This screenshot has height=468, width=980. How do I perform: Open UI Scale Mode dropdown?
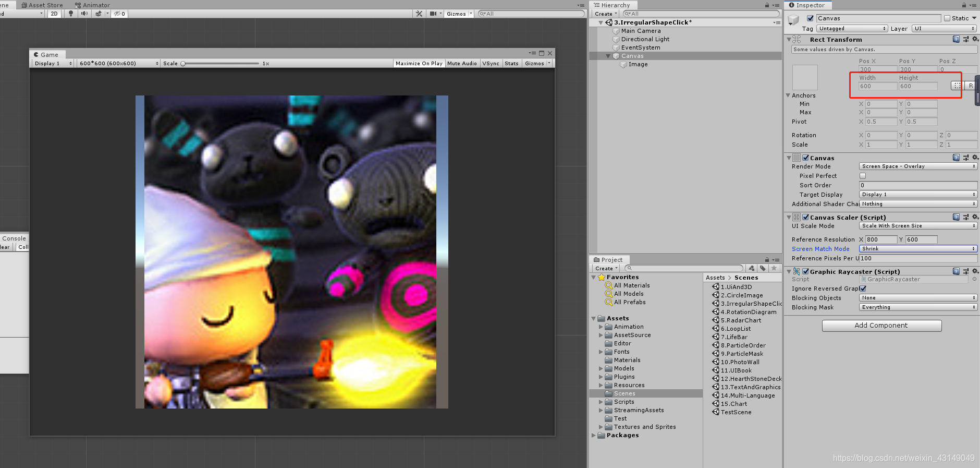(x=918, y=226)
